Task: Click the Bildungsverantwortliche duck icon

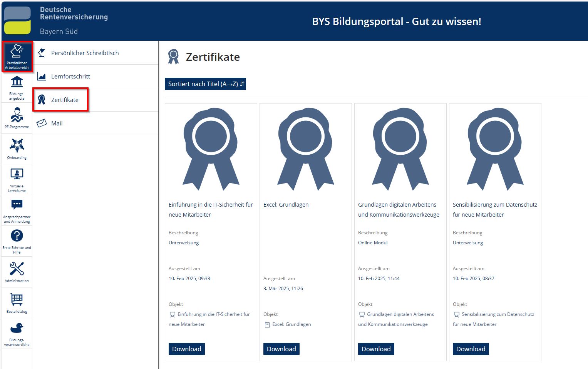Action: [17, 333]
